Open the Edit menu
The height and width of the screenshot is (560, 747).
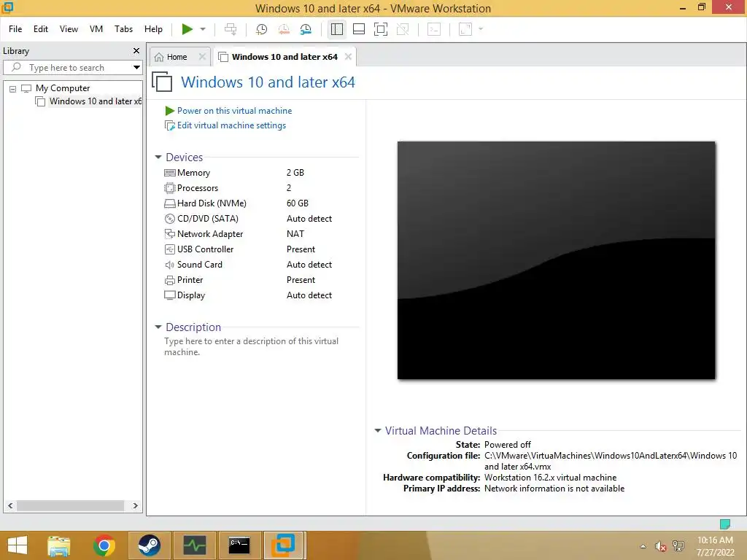tap(41, 29)
